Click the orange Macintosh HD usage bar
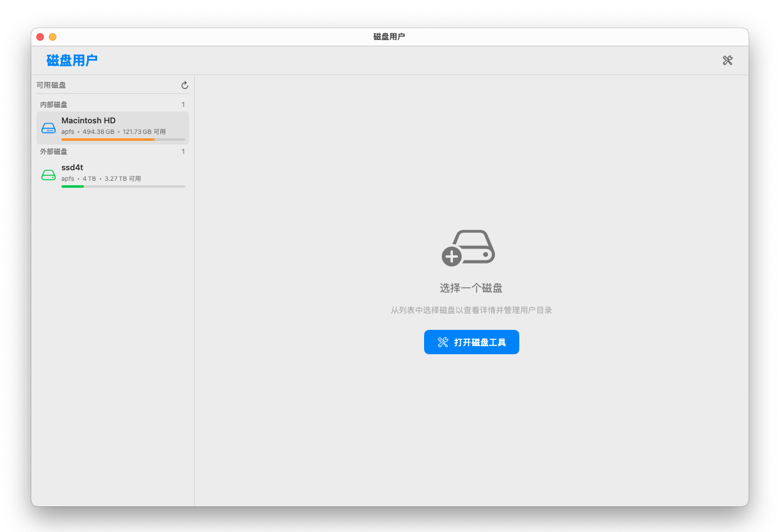The image size is (783, 532). coord(108,140)
